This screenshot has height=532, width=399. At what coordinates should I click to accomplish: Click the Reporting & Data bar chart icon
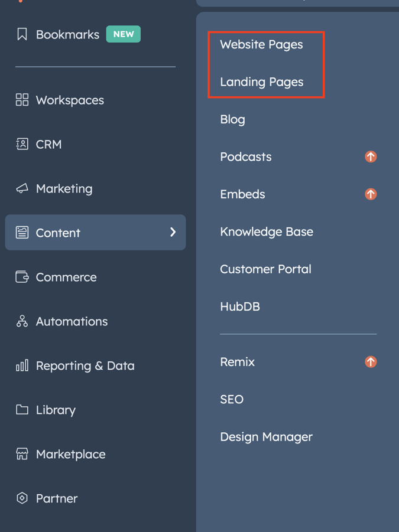pyautogui.click(x=22, y=365)
